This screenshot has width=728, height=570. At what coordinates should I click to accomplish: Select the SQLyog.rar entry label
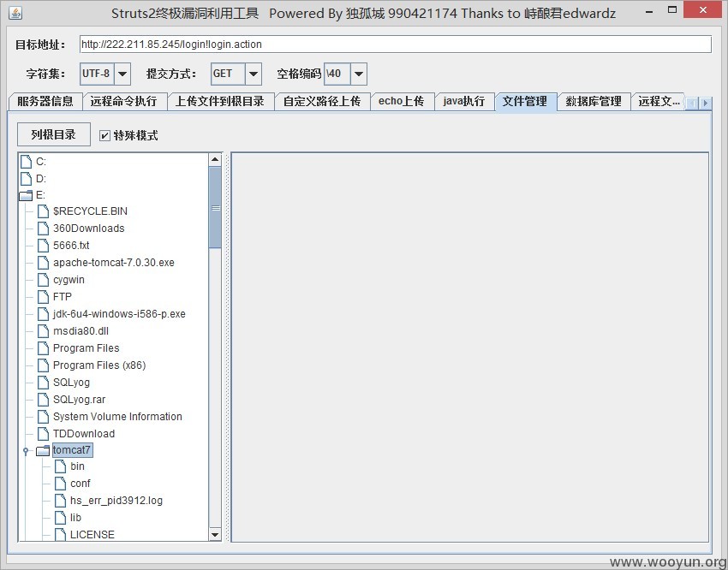pyautogui.click(x=80, y=400)
